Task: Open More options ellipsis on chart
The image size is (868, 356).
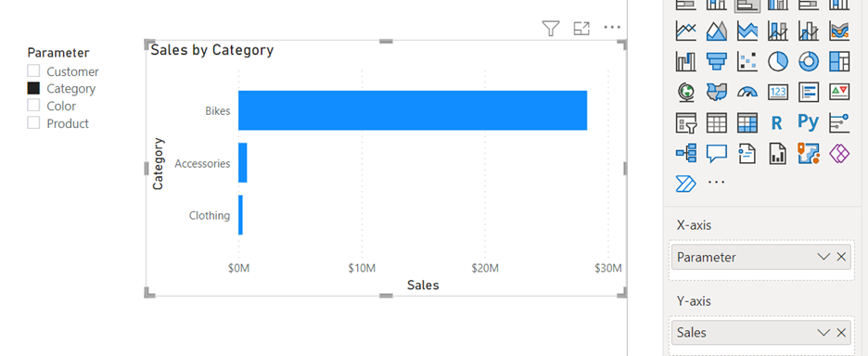Action: pyautogui.click(x=612, y=27)
